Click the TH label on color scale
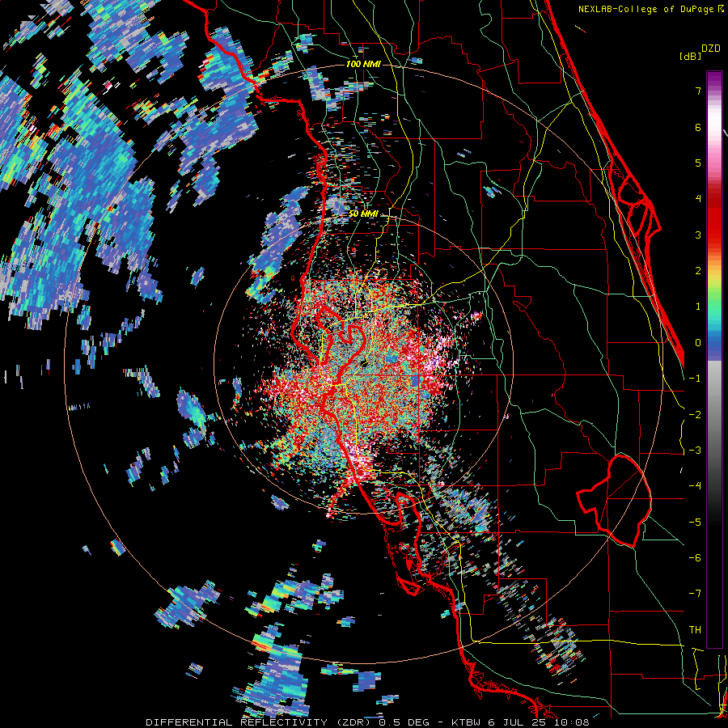The image size is (728, 728). pyautogui.click(x=695, y=630)
